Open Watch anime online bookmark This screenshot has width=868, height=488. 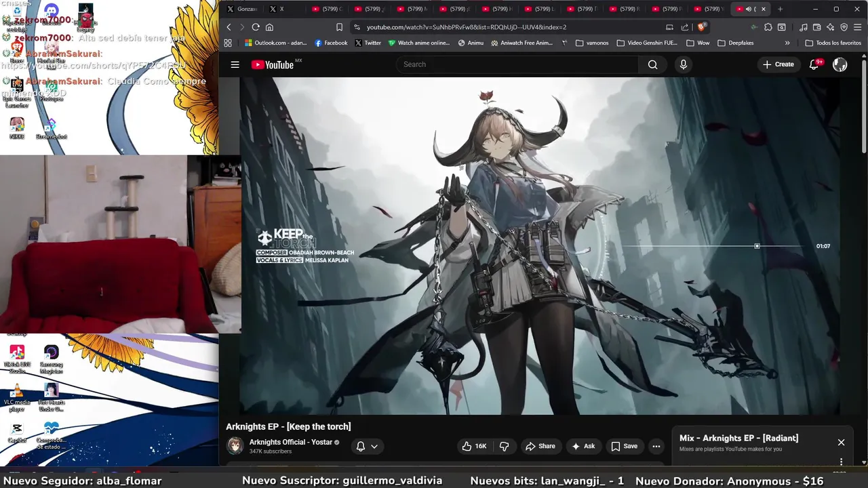(x=419, y=43)
